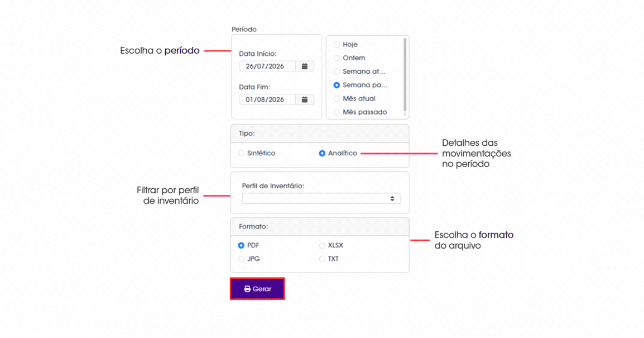Click the Gerar button

click(x=257, y=289)
